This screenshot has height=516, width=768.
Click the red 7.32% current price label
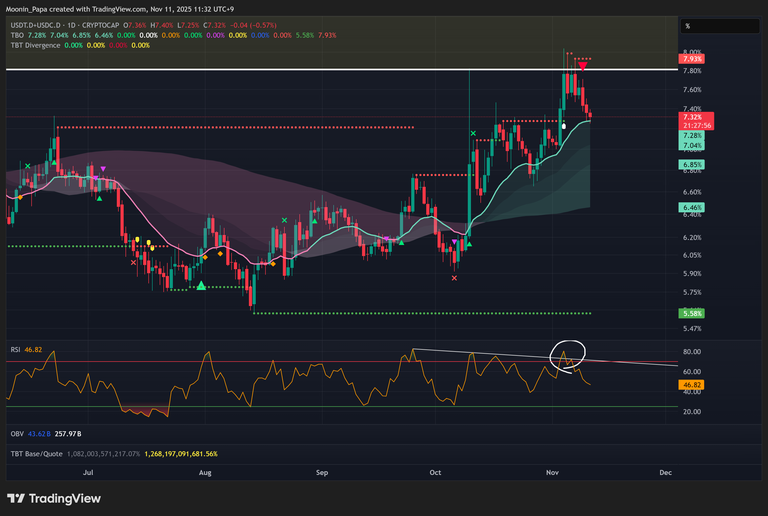click(x=691, y=117)
